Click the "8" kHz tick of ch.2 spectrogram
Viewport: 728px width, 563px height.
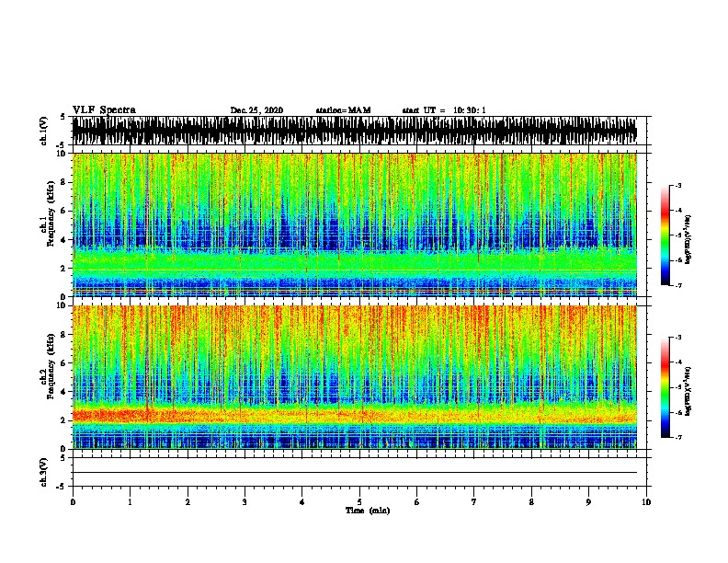(x=64, y=335)
